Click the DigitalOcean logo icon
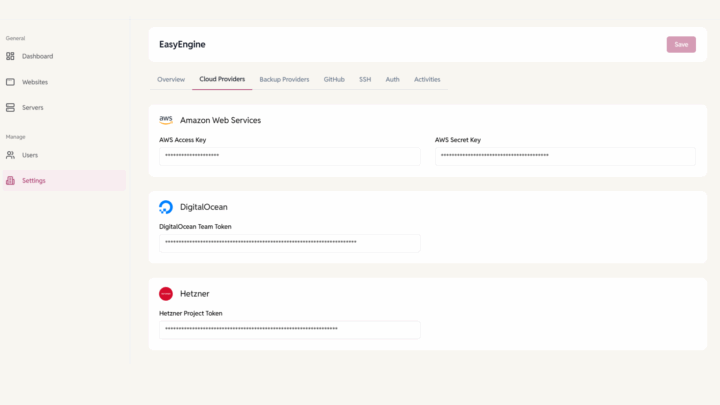Viewport: 720px width, 405px height. tap(166, 207)
